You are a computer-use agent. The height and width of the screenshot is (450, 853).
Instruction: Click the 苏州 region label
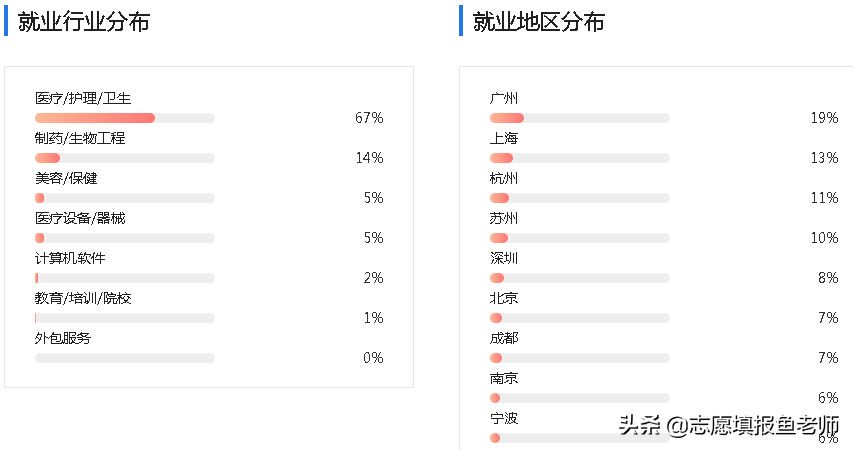(504, 218)
